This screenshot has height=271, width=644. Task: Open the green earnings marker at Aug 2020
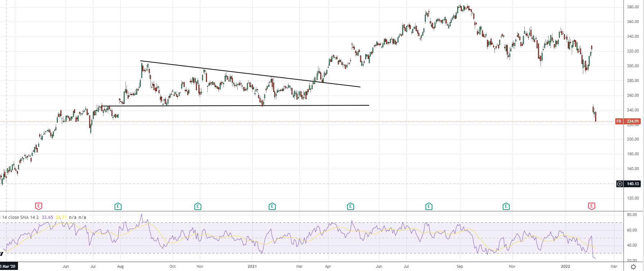click(118, 206)
